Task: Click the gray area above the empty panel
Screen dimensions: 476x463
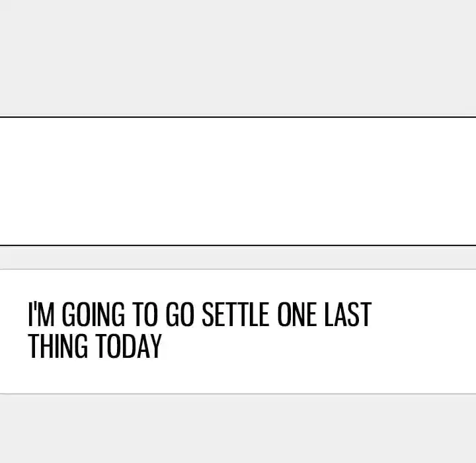Action: tap(238, 58)
